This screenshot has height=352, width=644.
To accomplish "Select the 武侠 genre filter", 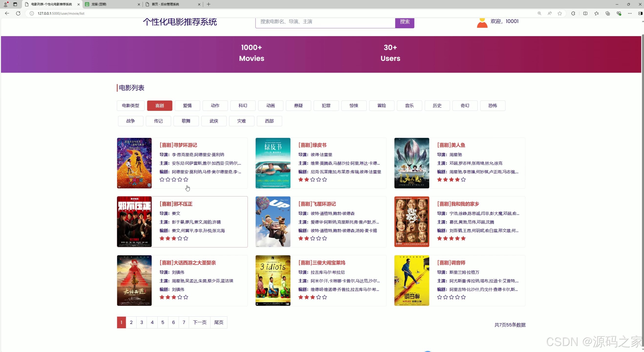I will coord(214,121).
